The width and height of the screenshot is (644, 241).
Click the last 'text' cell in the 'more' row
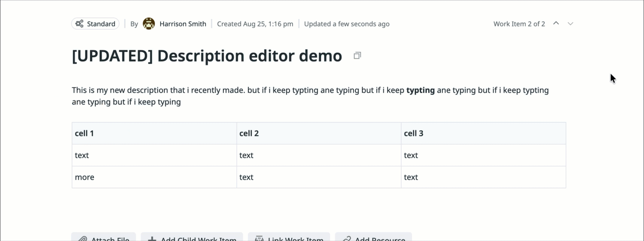[484, 177]
